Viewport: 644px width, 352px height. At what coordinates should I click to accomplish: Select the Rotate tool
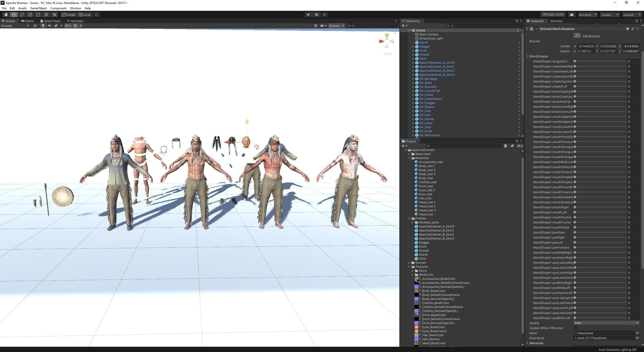22,15
